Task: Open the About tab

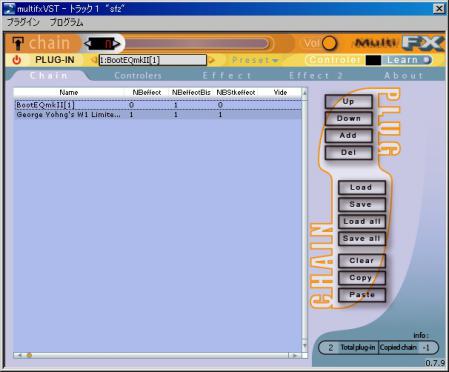Action: (403, 76)
